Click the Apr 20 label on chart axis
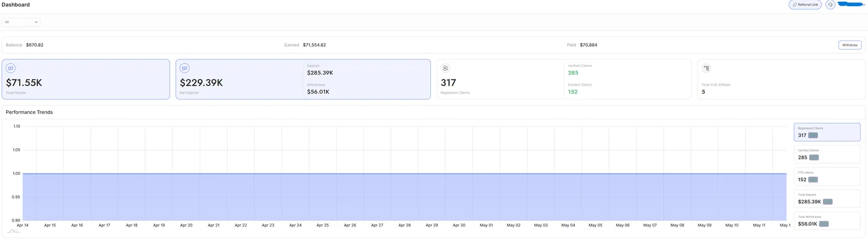Viewport: 868px width, 240px height. coord(186,225)
